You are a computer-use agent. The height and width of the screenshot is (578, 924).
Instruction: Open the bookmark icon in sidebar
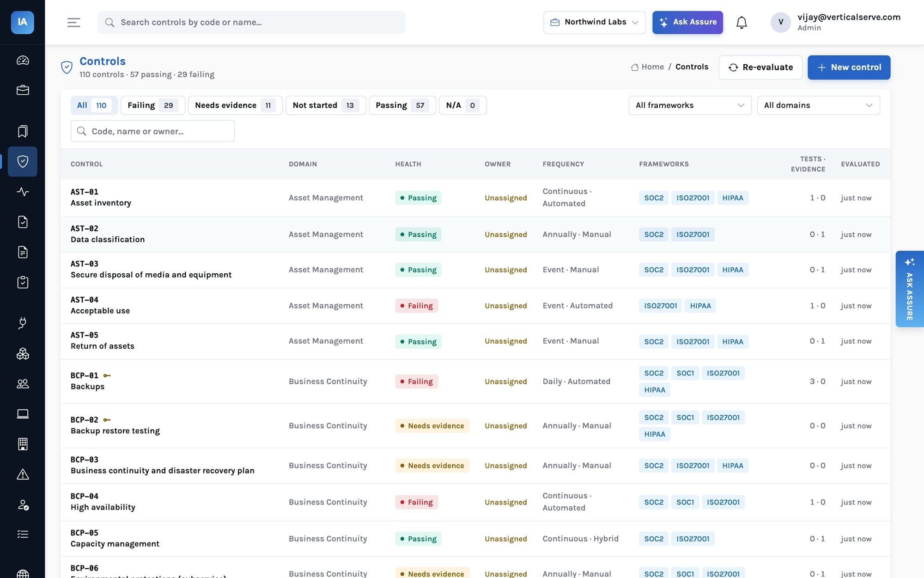(x=23, y=131)
